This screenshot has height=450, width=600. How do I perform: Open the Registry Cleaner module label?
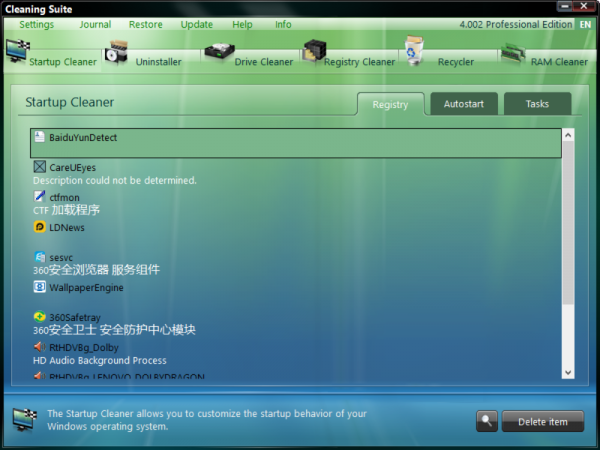tap(360, 62)
